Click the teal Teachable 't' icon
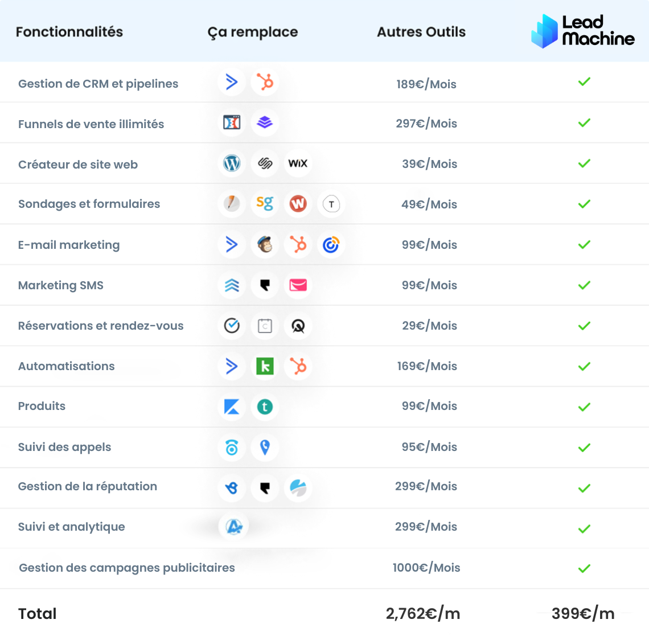This screenshot has width=649, height=644. pos(265,407)
